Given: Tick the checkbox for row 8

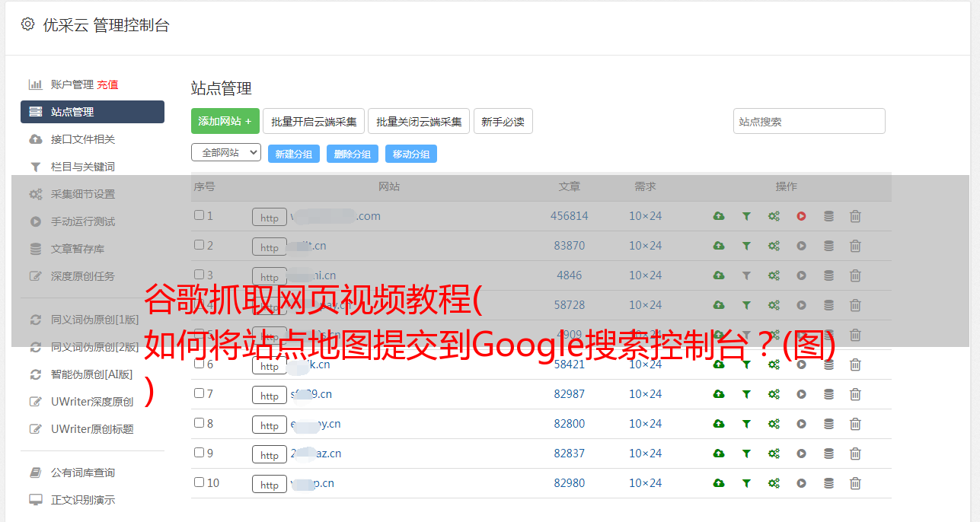Looking at the screenshot, I should pyautogui.click(x=199, y=423).
